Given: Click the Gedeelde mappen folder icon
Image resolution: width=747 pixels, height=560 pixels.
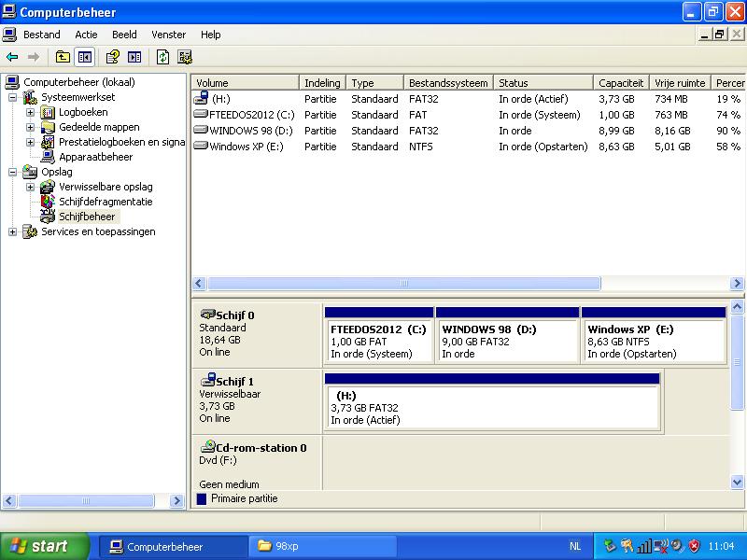Looking at the screenshot, I should click(48, 127).
